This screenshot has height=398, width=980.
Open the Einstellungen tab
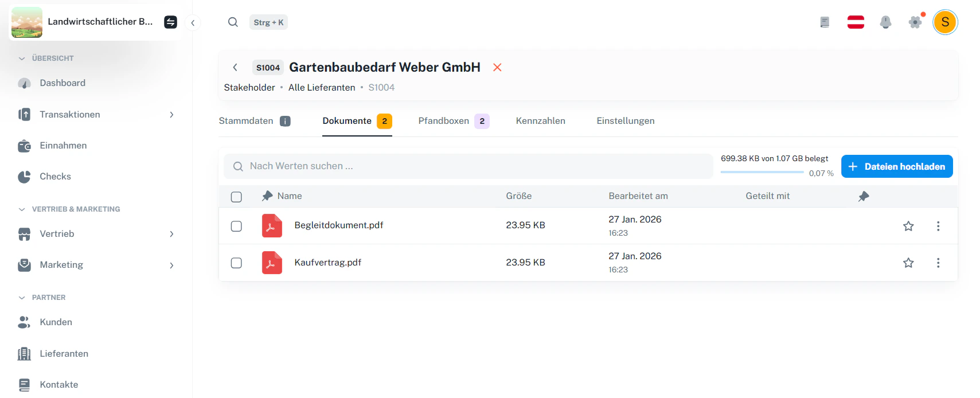pyautogui.click(x=626, y=121)
